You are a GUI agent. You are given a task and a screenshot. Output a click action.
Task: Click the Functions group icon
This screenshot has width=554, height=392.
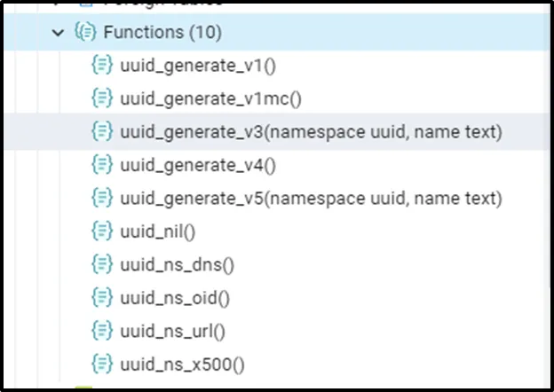coord(85,33)
